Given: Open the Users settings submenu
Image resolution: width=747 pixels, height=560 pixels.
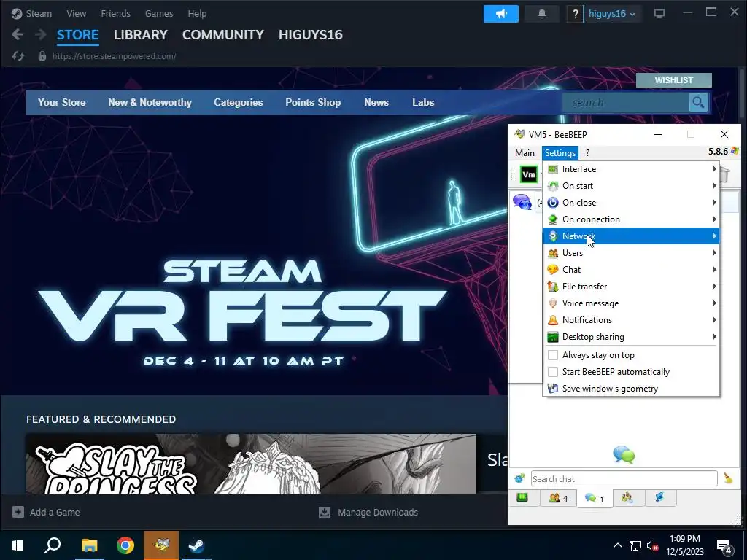Looking at the screenshot, I should click(631, 252).
